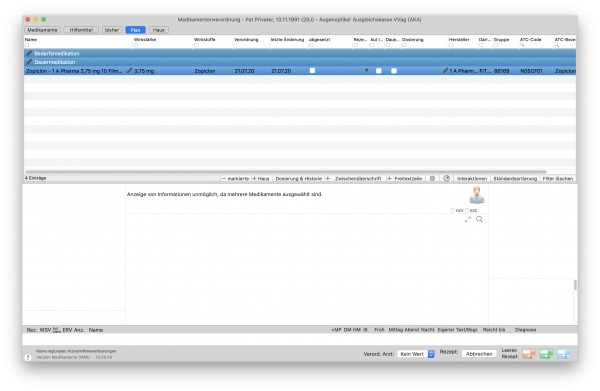Click the Abbrechen button
This screenshot has height=391, width=600.
[x=479, y=354]
